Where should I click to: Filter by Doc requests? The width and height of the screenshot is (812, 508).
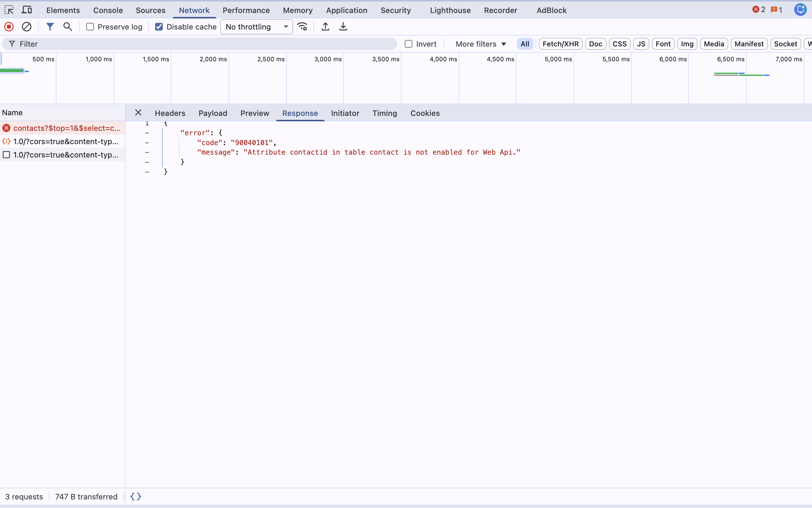coord(596,44)
